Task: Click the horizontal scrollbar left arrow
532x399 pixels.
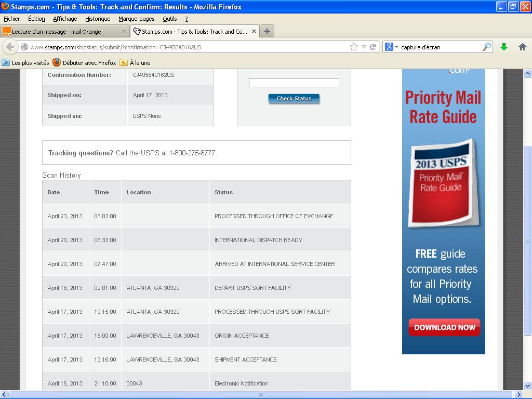Action: (5, 395)
